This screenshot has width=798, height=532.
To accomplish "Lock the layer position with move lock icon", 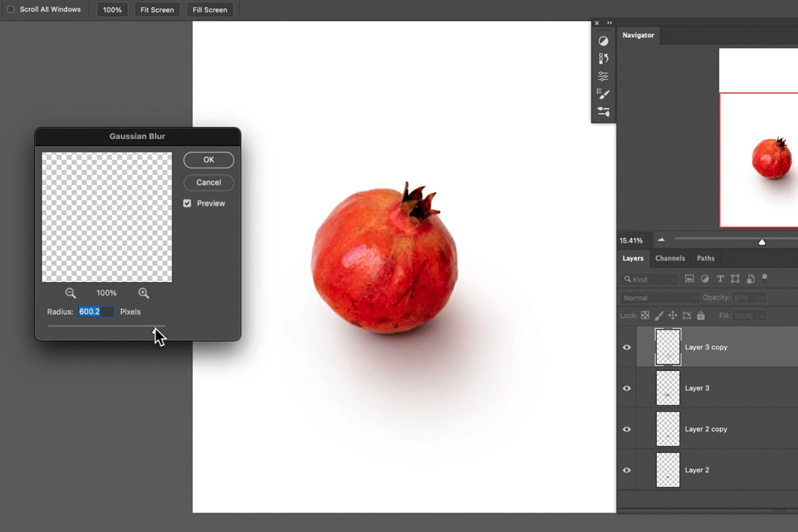I will [673, 316].
